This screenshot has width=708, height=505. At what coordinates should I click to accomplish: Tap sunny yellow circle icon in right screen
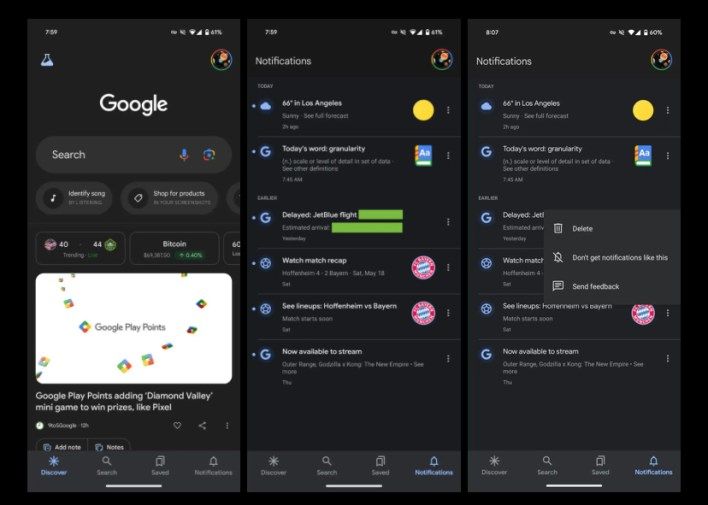tap(643, 110)
